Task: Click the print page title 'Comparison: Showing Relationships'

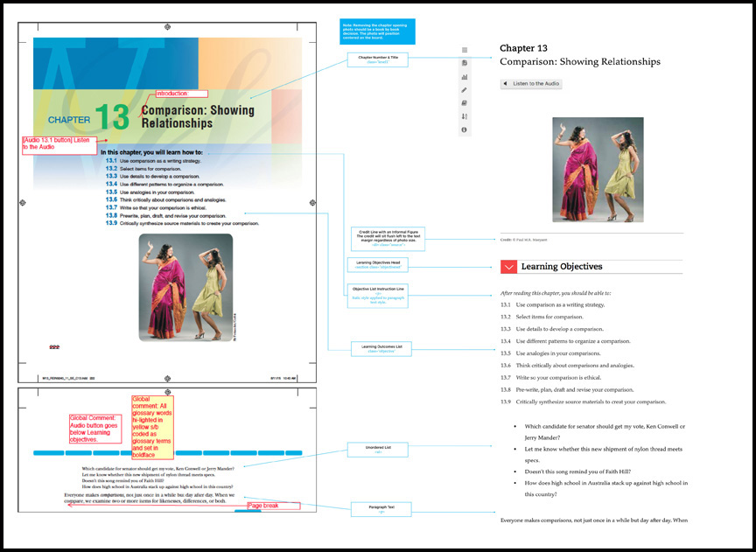Action: (198, 116)
